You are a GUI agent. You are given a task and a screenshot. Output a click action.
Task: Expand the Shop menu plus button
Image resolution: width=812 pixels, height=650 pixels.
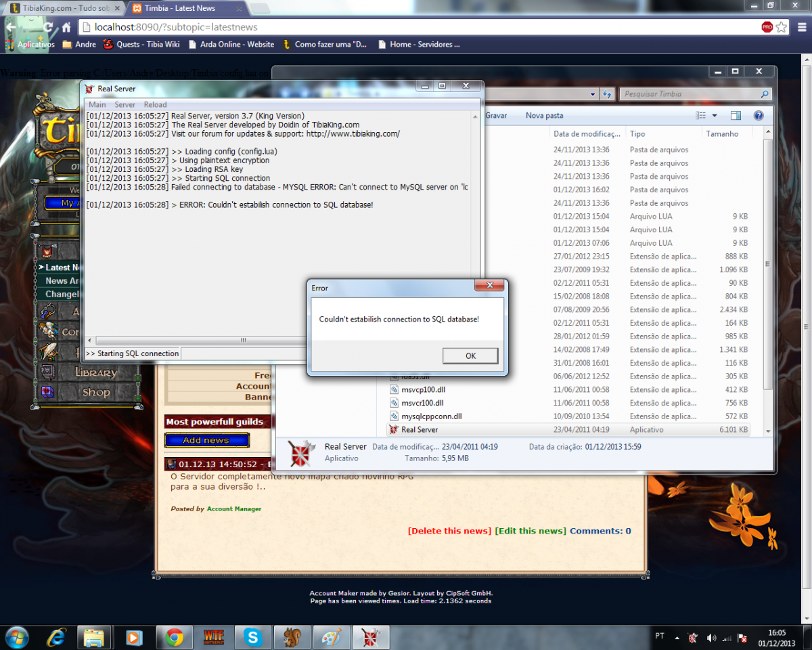coord(138,397)
